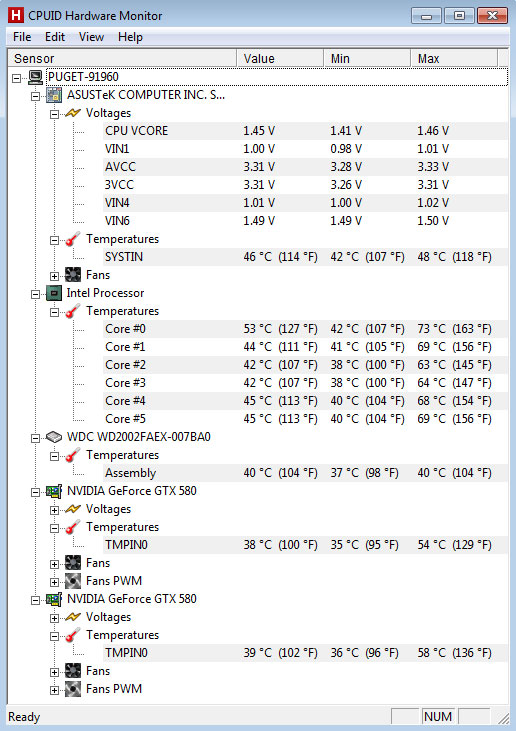The image size is (516, 731).
Task: Click the NUM indicator in status bar
Action: click(438, 717)
